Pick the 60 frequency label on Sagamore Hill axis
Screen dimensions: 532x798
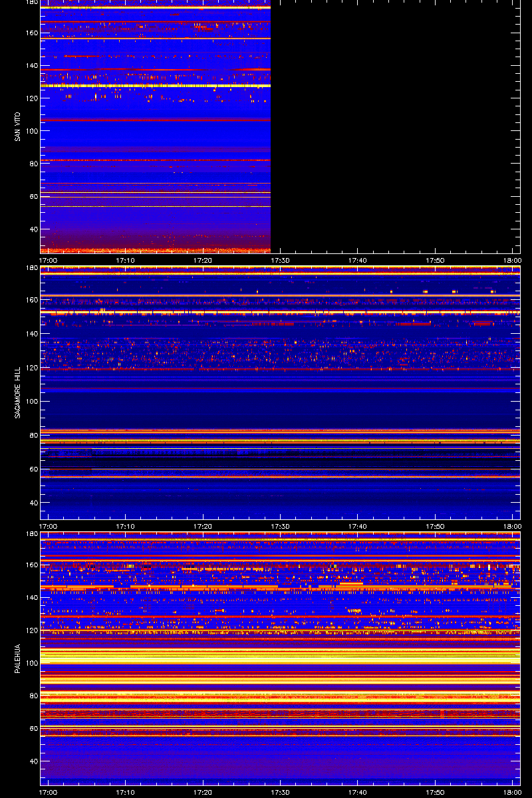[x=33, y=469]
